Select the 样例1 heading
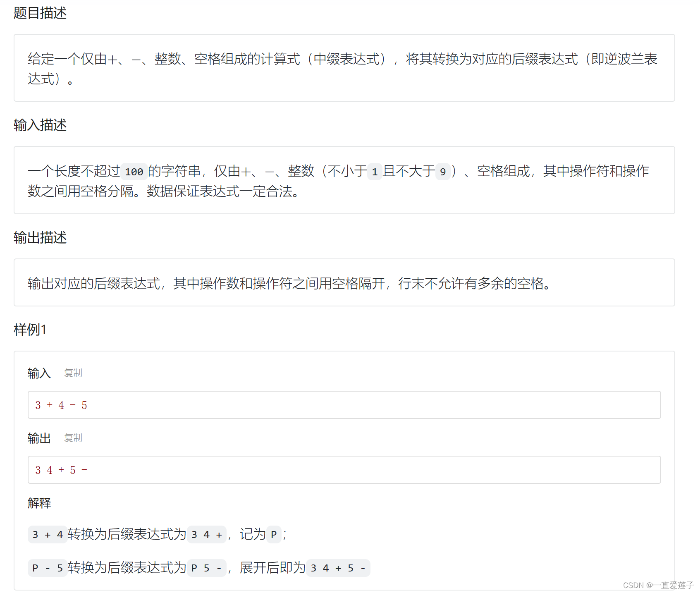The width and height of the screenshot is (700, 593). coord(30,330)
